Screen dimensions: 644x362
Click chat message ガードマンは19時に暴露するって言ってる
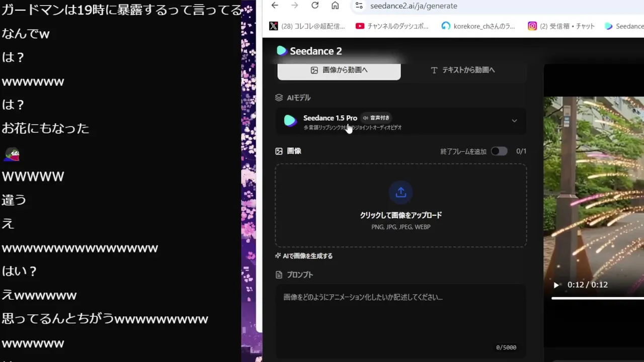(122, 10)
